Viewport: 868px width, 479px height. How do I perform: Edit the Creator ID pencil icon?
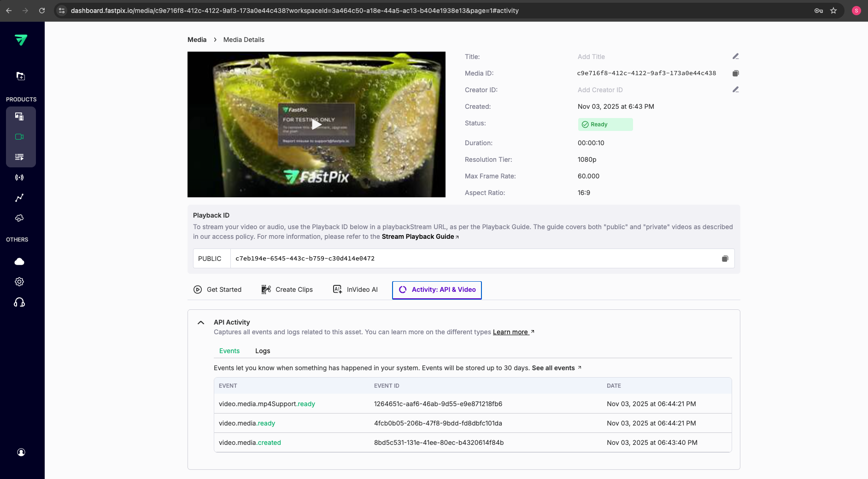pos(736,89)
